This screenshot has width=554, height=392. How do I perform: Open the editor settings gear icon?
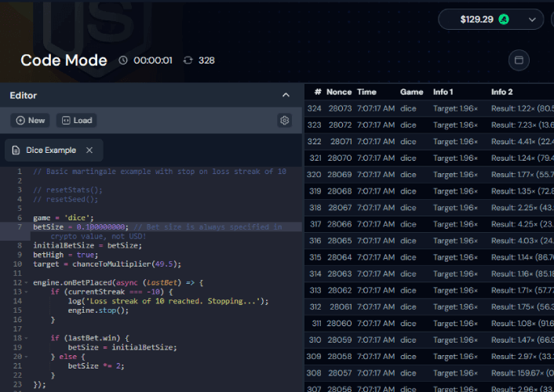[x=284, y=121]
